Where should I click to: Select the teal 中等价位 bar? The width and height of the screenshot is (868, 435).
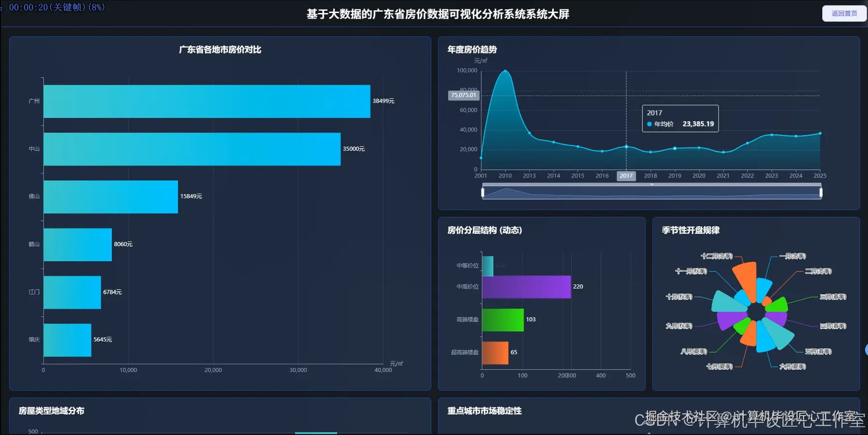tap(487, 266)
